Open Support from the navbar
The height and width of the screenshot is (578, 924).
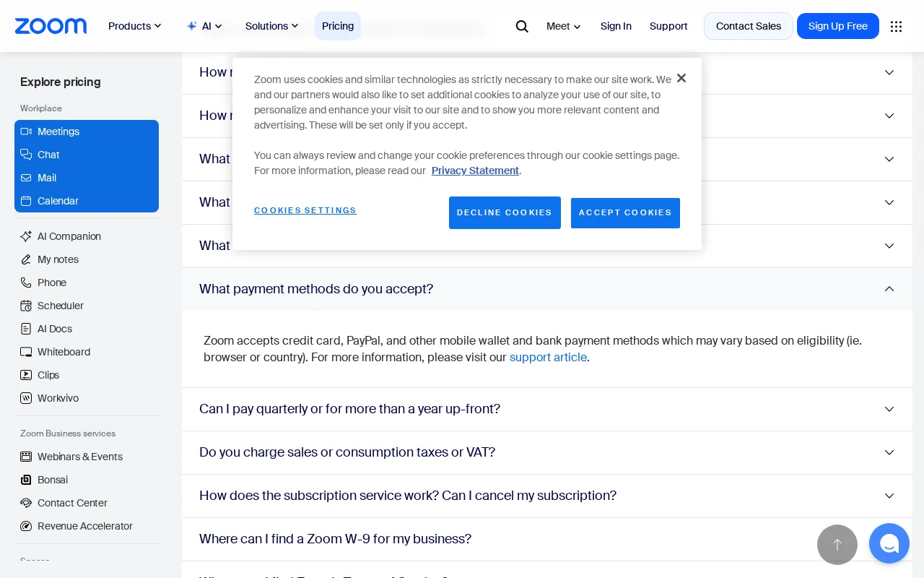pyautogui.click(x=668, y=26)
